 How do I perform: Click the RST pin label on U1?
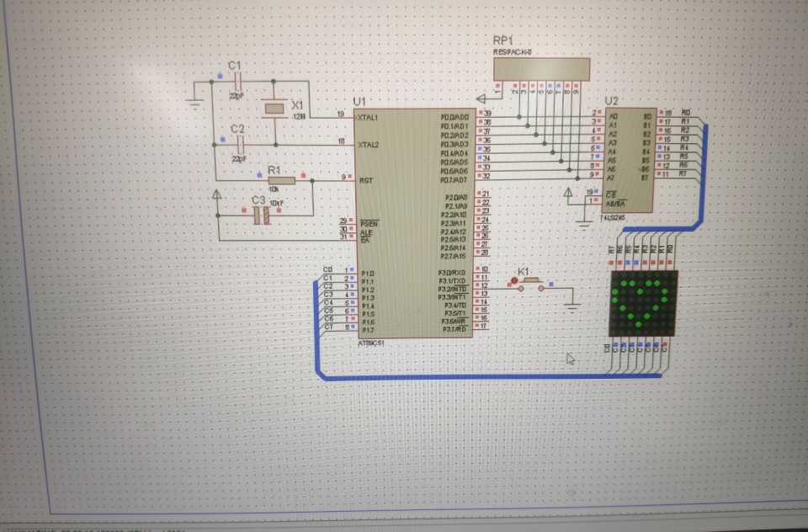pyautogui.click(x=365, y=180)
